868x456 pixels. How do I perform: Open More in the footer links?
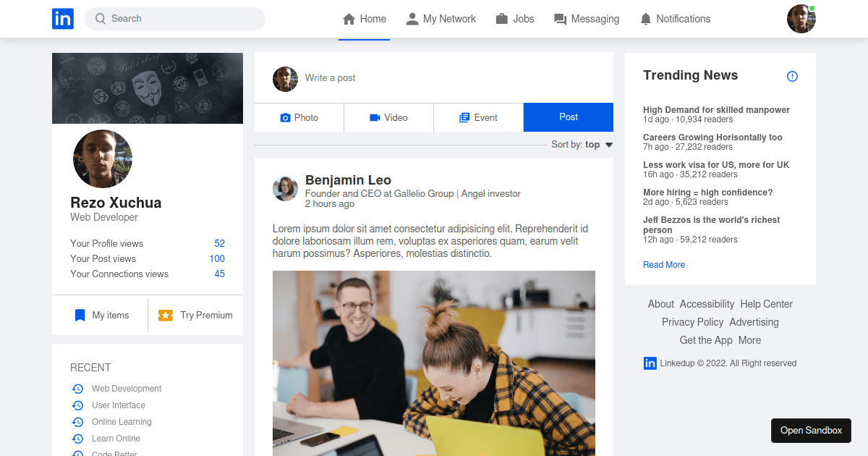pos(749,339)
